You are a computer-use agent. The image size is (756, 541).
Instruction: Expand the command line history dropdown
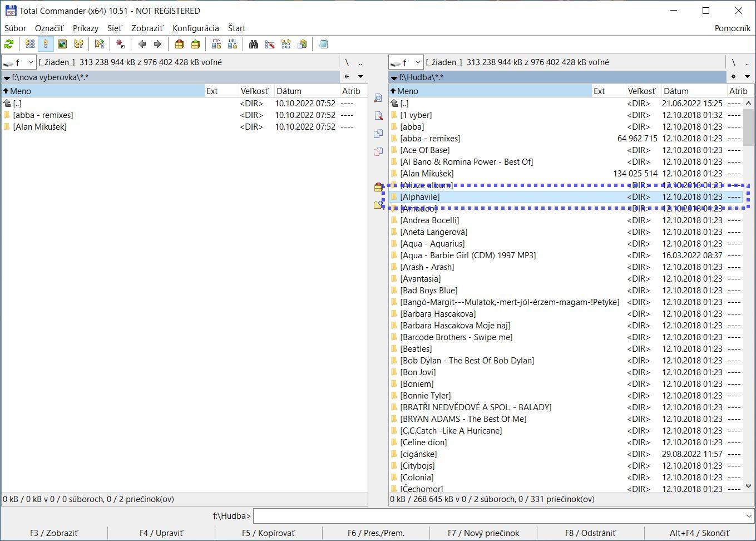pos(748,516)
